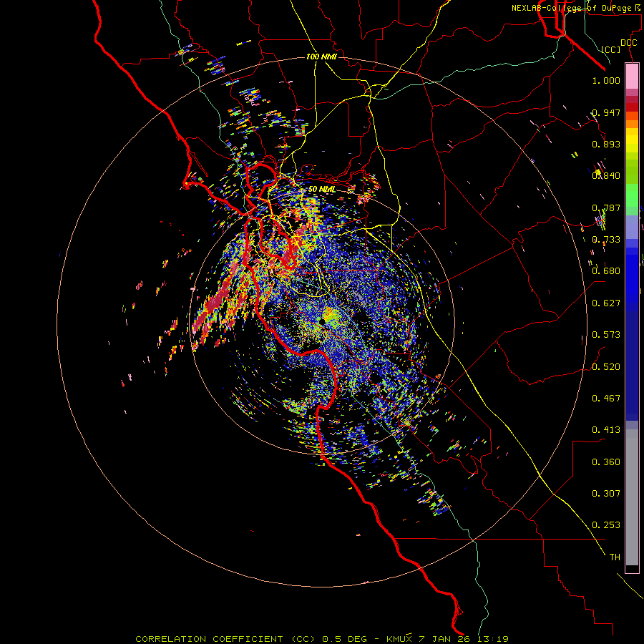Click the 0.520 legend value
Screen dimensions: 644x644
(x=606, y=367)
